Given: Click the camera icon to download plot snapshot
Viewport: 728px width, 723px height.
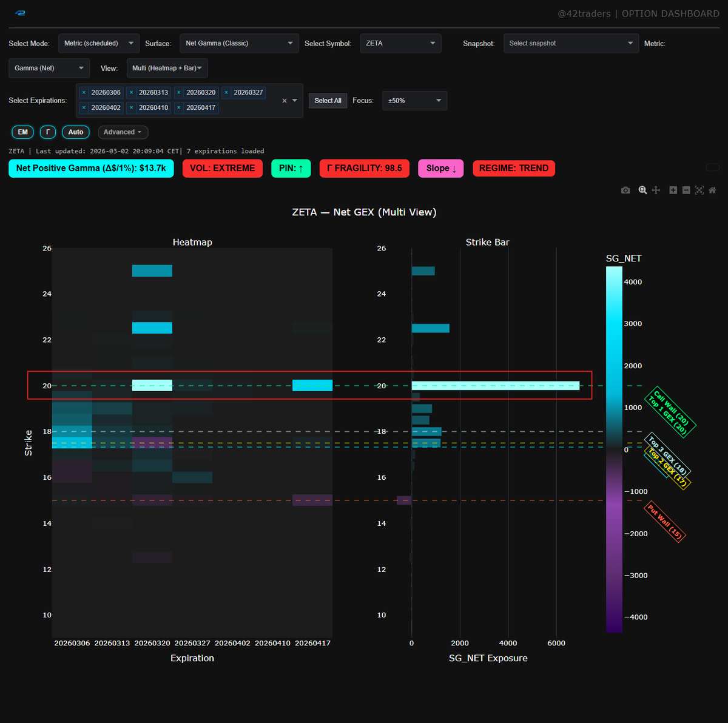Looking at the screenshot, I should [x=625, y=190].
